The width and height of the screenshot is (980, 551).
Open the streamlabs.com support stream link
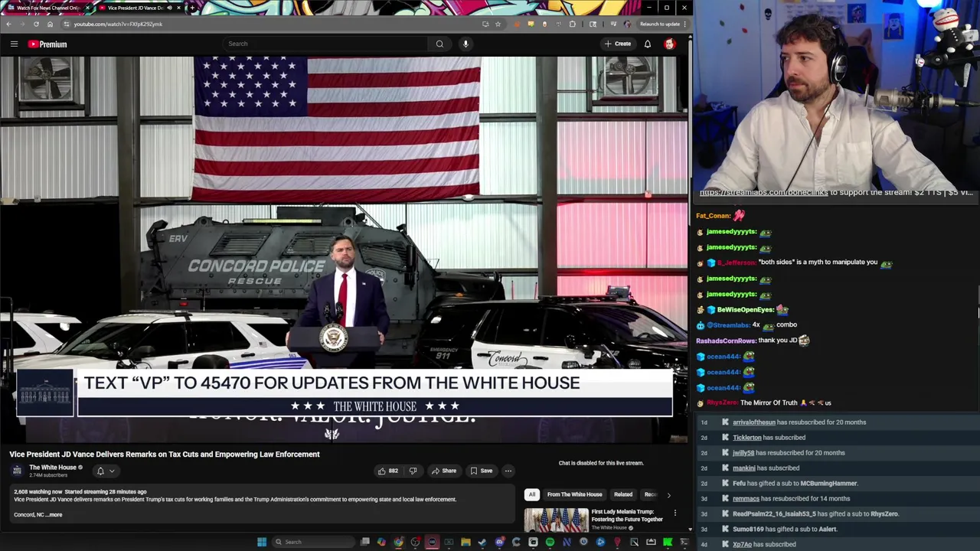pos(763,192)
